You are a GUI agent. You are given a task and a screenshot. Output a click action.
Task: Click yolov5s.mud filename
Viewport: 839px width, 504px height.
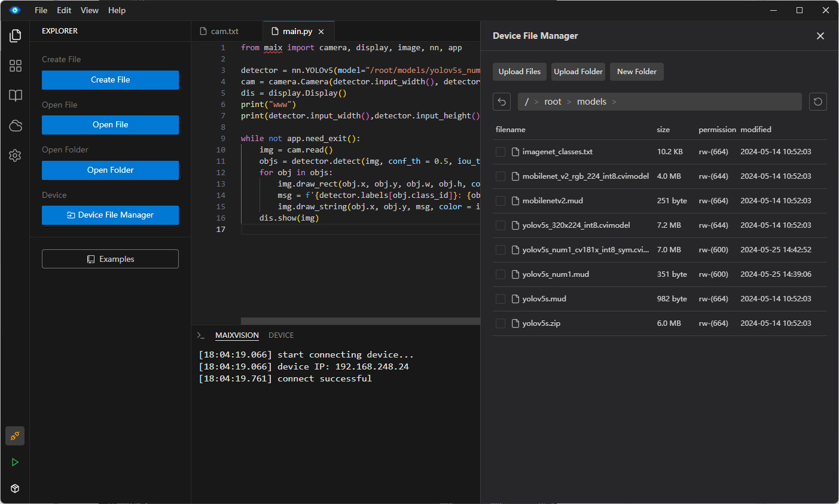pos(544,299)
